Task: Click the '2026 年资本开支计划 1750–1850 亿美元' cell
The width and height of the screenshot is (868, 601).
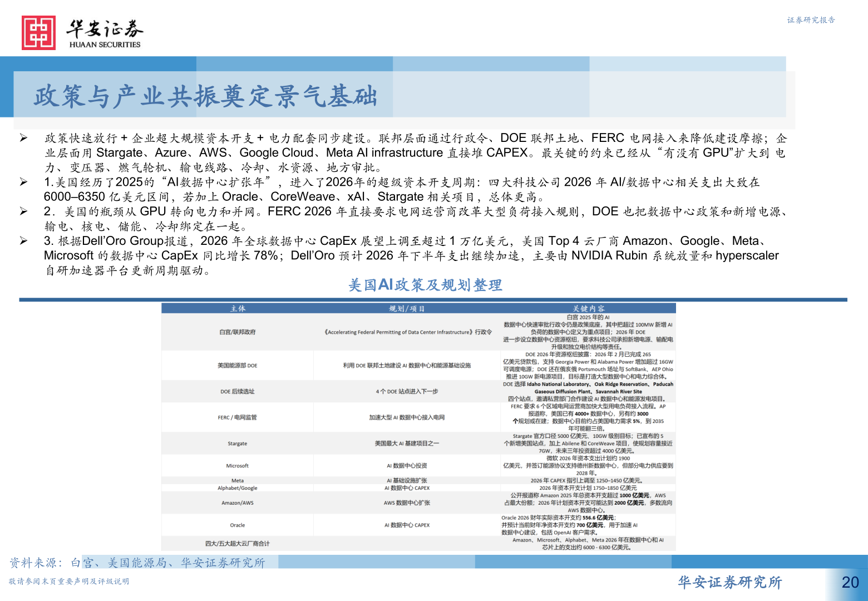Action: pos(588,488)
